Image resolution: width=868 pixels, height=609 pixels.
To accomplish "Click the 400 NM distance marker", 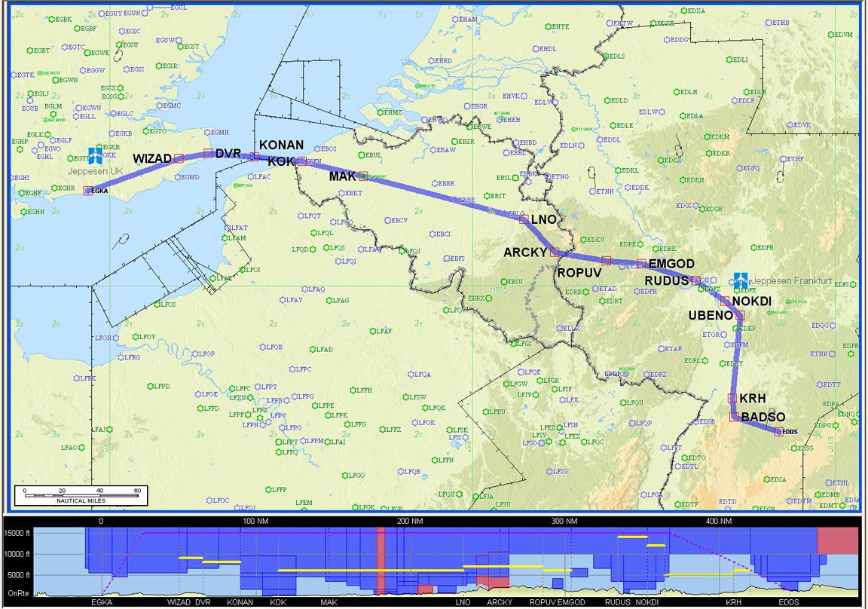I will pyautogui.click(x=719, y=521).
